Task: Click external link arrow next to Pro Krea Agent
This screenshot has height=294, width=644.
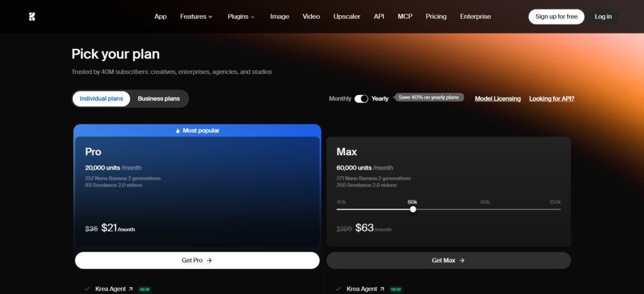Action: pos(131,289)
